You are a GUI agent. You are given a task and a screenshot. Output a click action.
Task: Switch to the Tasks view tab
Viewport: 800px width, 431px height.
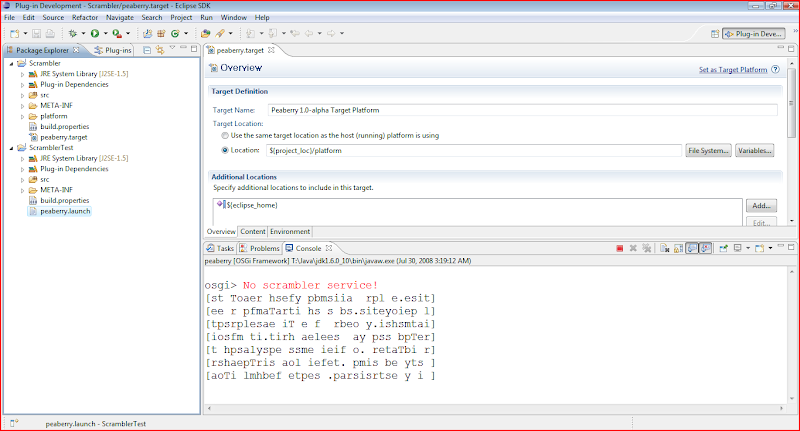tap(220, 248)
